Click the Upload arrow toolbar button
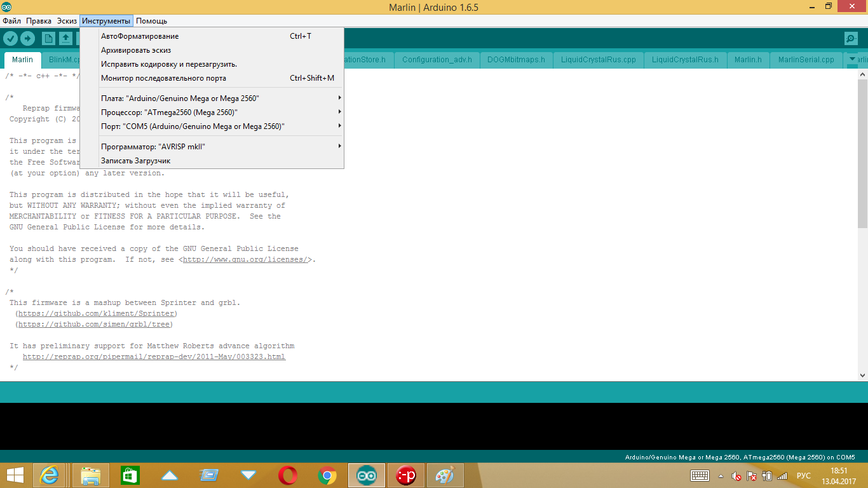 pos(27,39)
